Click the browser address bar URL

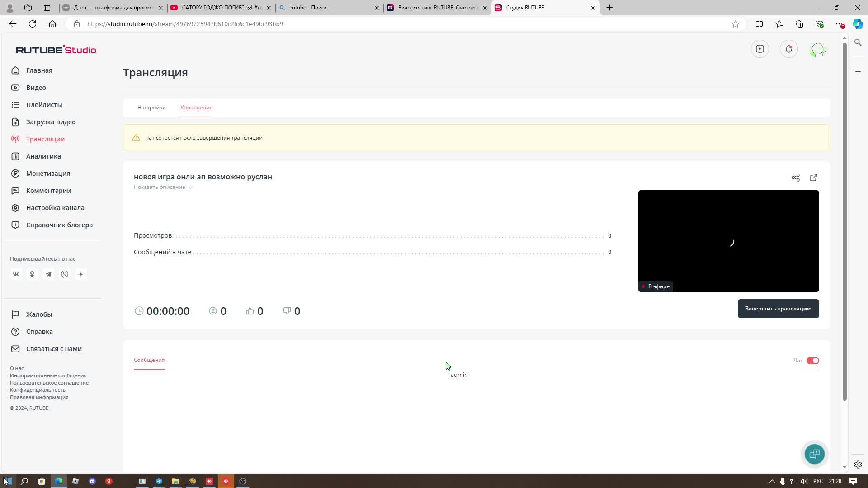(185, 24)
